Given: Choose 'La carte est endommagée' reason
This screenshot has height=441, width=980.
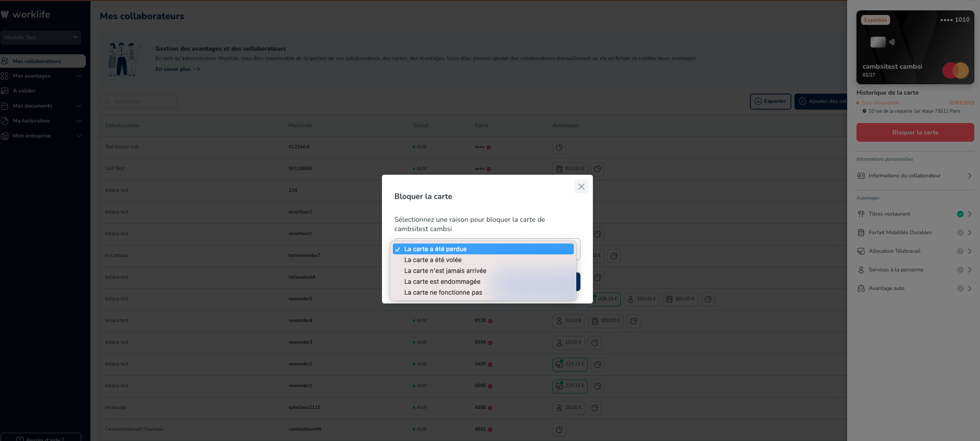Looking at the screenshot, I should point(442,282).
